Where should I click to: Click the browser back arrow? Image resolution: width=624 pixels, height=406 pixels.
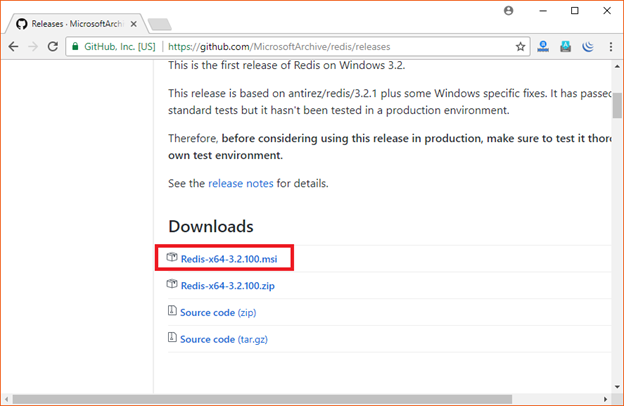pos(14,46)
